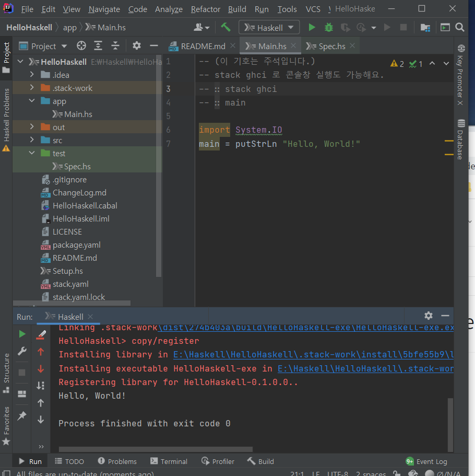This screenshot has height=476, width=475.
Task: Minimize the Run tool window
Action: pos(445,316)
